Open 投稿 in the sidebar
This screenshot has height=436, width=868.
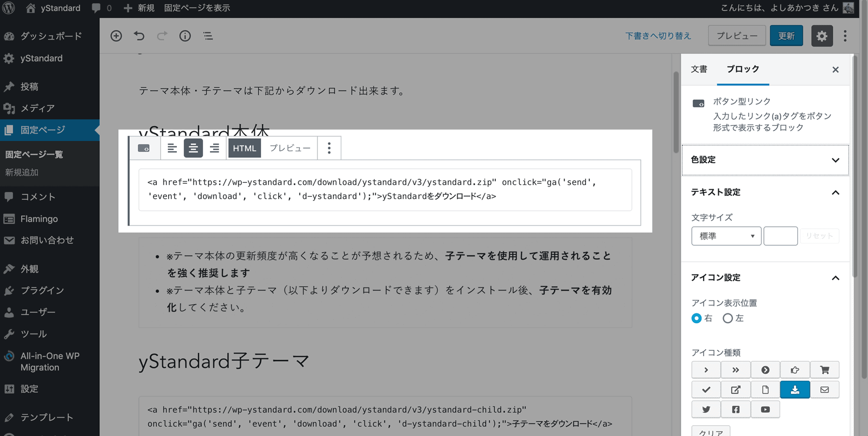pos(50,87)
